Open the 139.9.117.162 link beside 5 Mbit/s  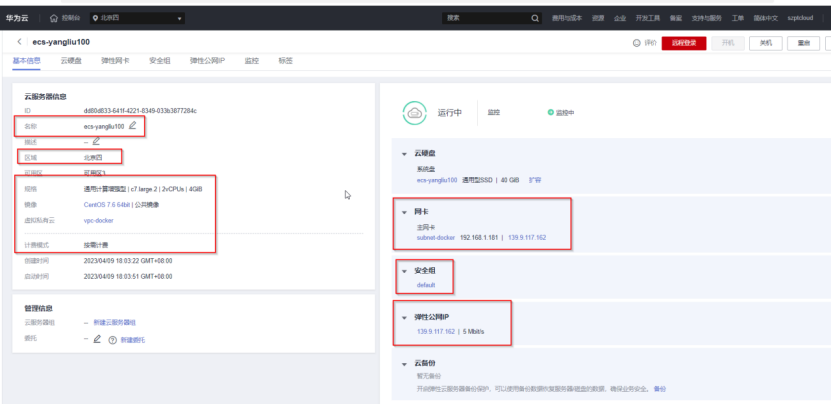pyautogui.click(x=436, y=332)
